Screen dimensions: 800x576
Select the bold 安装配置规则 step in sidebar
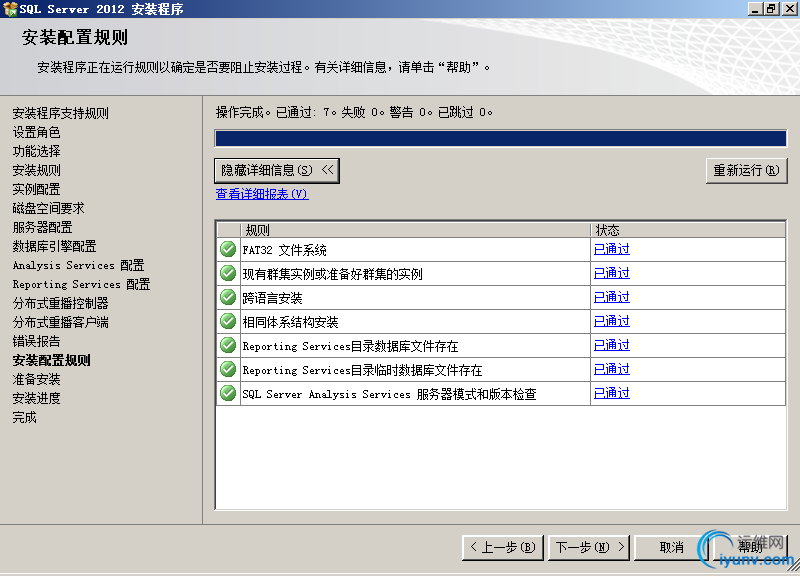(51, 360)
